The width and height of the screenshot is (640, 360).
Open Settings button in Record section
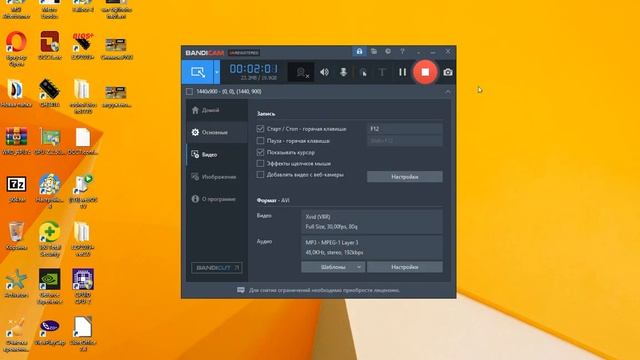pyautogui.click(x=404, y=177)
